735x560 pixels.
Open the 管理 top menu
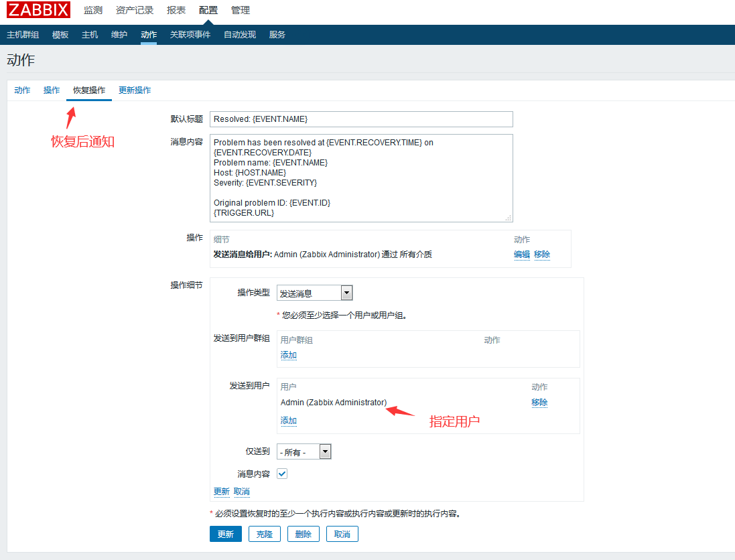(x=240, y=10)
